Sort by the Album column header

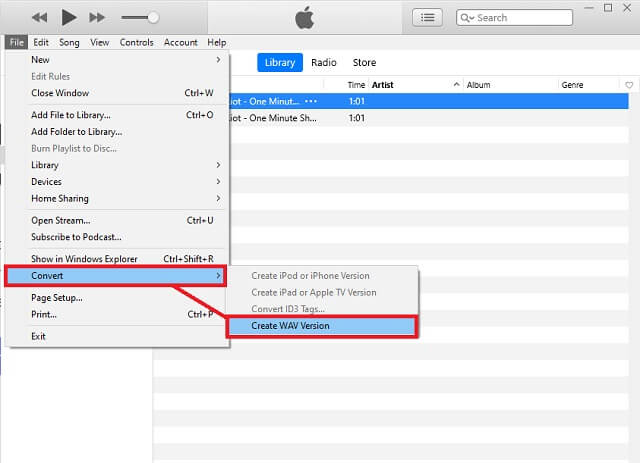478,85
